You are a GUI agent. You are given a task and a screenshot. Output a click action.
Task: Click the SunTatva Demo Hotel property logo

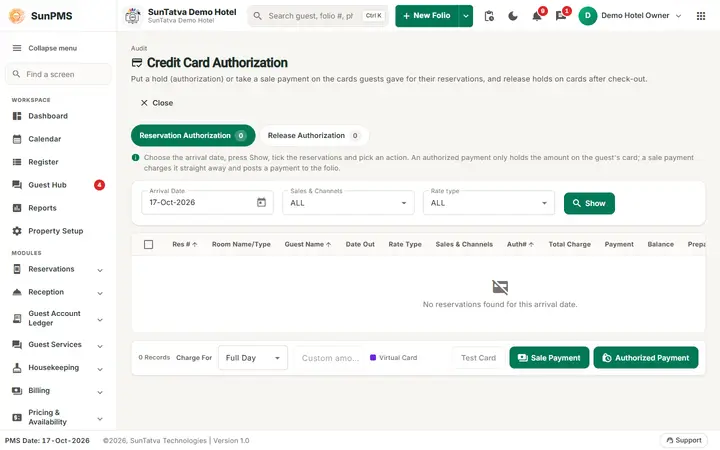click(x=133, y=16)
